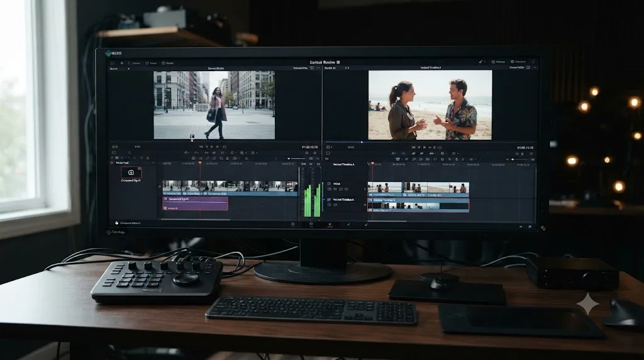Image resolution: width=644 pixels, height=360 pixels.
Task: Open the pen-icon dropdown in the top toolbar
Action: (x=481, y=62)
